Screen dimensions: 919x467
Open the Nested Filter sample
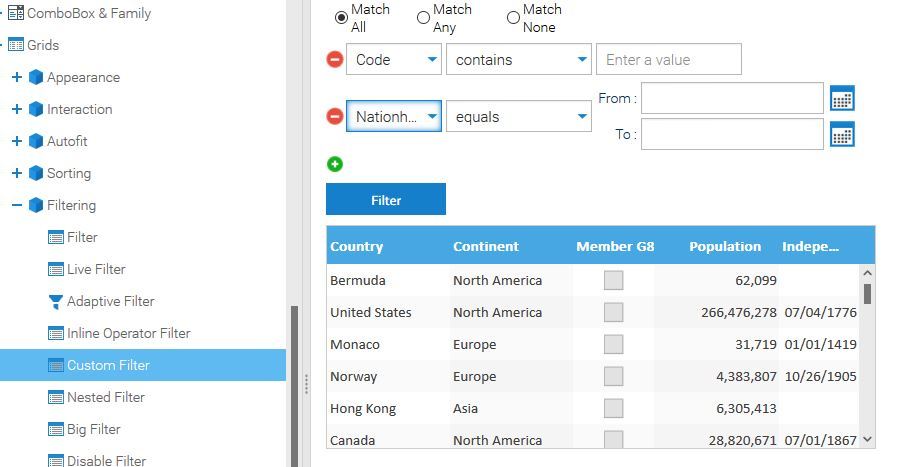pyautogui.click(x=105, y=397)
